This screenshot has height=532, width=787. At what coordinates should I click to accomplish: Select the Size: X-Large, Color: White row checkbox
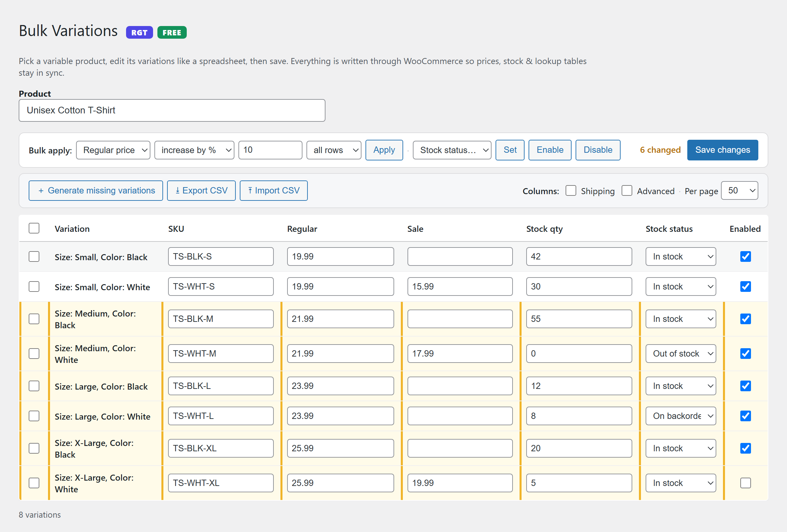pyautogui.click(x=34, y=483)
